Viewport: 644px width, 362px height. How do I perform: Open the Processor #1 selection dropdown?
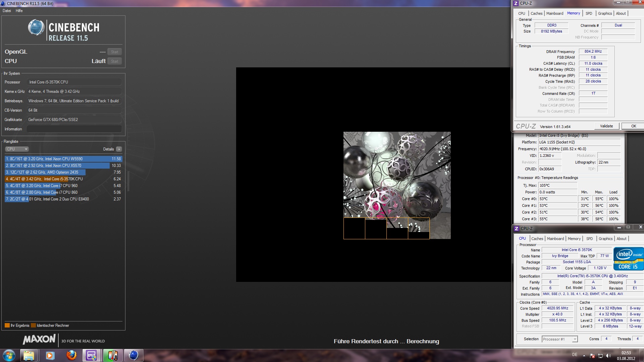click(560, 339)
